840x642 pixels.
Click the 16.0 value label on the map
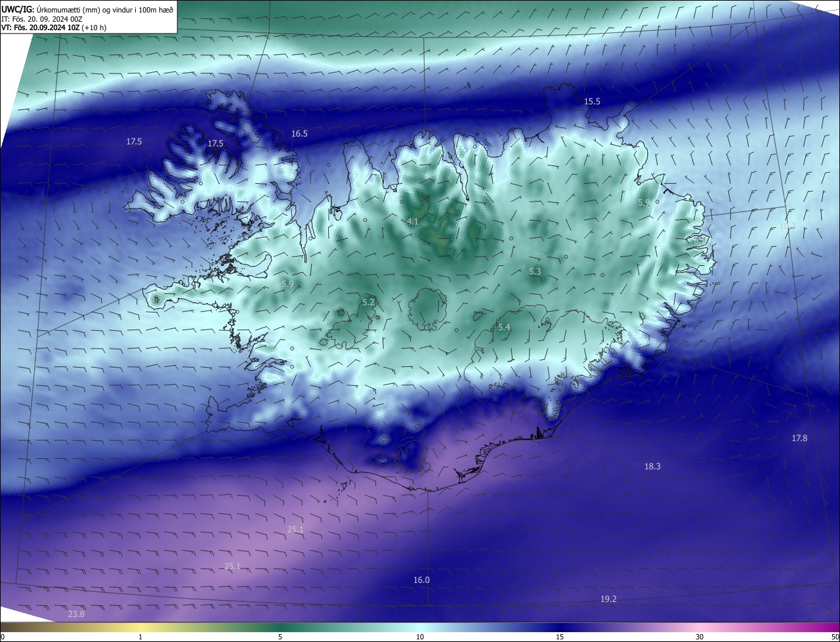[x=421, y=580]
